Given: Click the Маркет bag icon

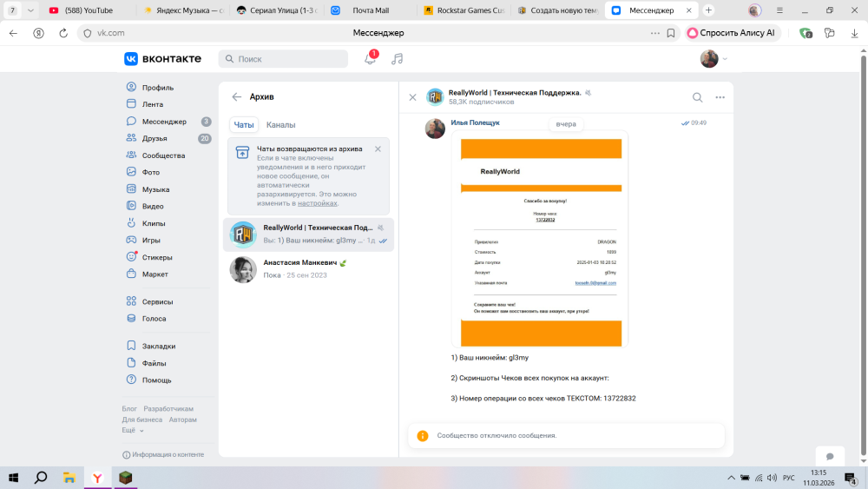Looking at the screenshot, I should 131,274.
